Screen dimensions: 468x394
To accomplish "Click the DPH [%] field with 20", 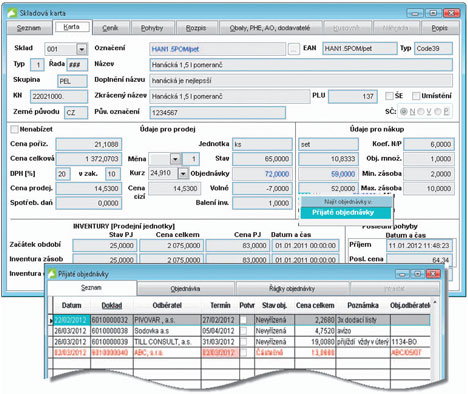I will click(x=63, y=174).
